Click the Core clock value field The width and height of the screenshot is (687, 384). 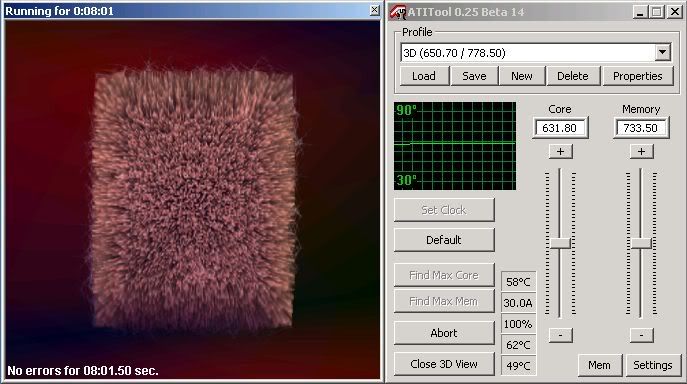(x=560, y=128)
